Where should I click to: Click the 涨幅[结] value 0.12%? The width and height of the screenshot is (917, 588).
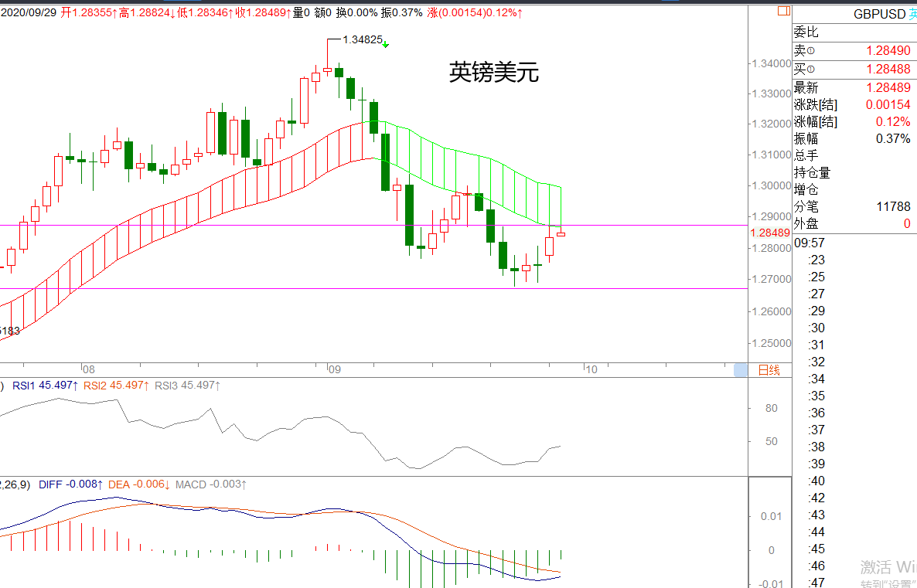click(892, 121)
